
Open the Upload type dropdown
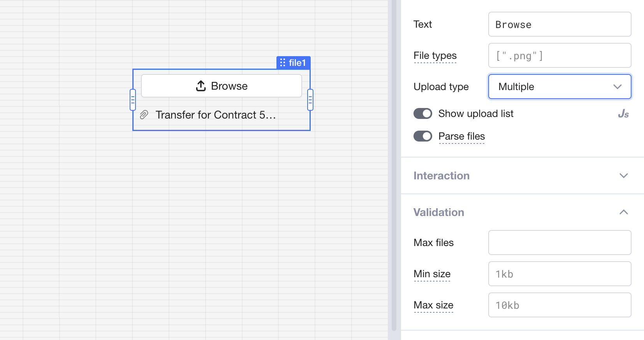click(x=560, y=87)
